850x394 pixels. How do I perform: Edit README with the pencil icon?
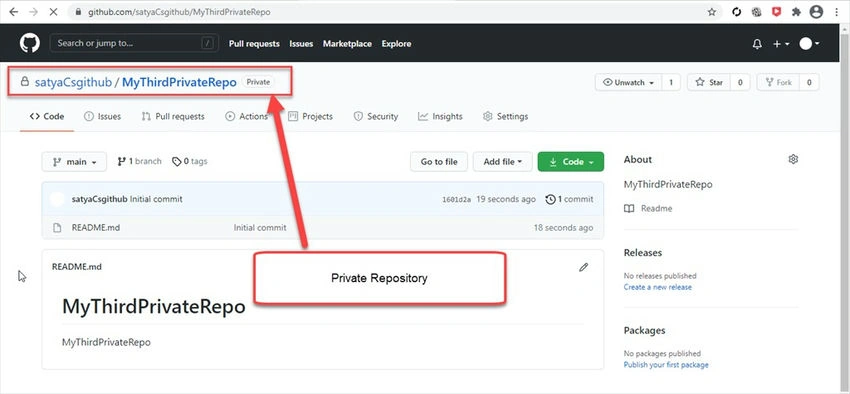coord(583,267)
